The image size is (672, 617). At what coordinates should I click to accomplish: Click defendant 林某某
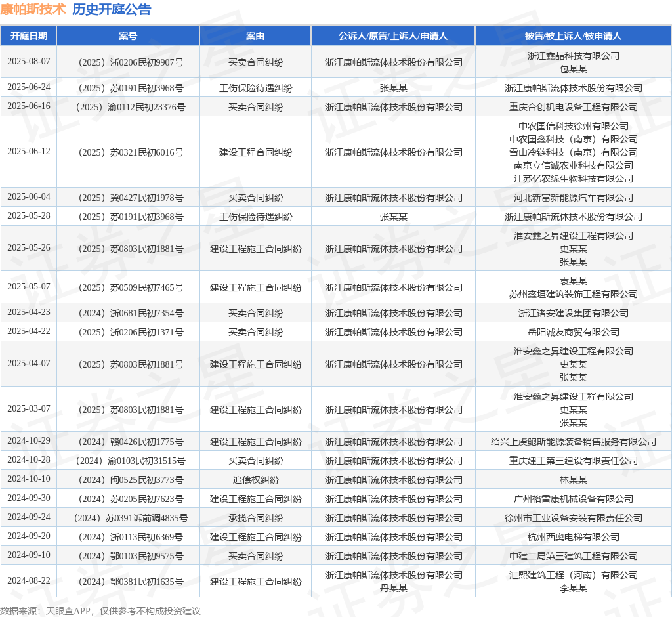[x=574, y=480]
